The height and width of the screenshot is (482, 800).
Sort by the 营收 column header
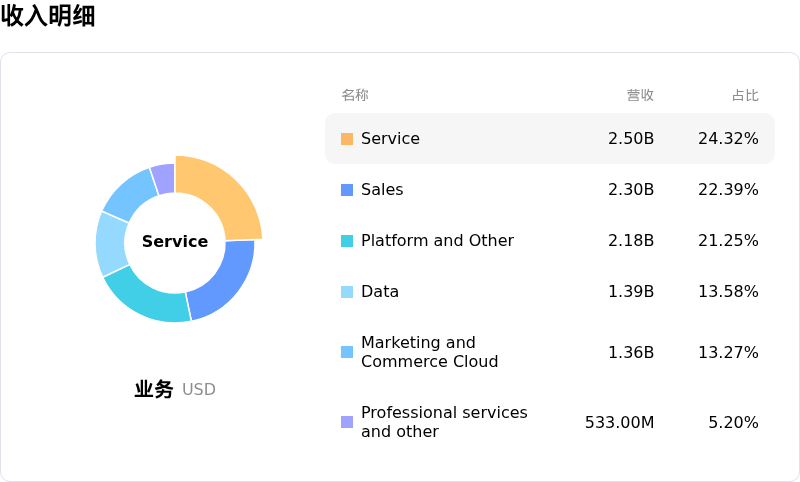pyautogui.click(x=640, y=95)
